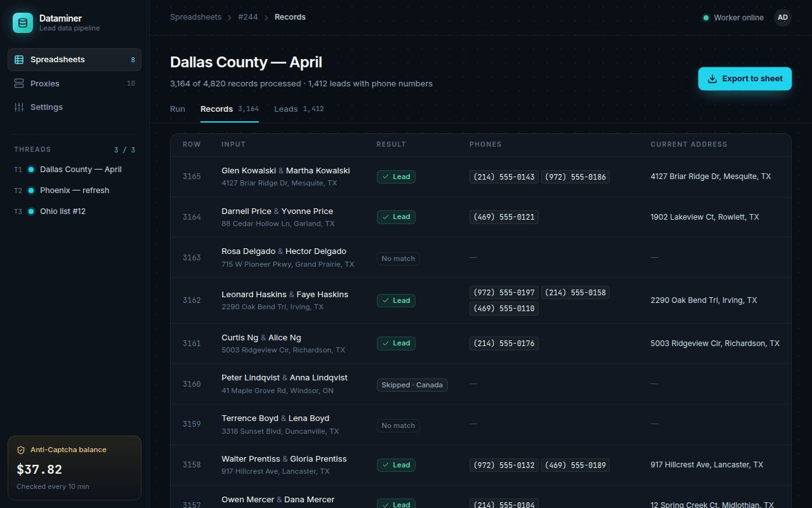The image size is (812, 508).
Task: Click the Proxies server icon
Action: 19,84
